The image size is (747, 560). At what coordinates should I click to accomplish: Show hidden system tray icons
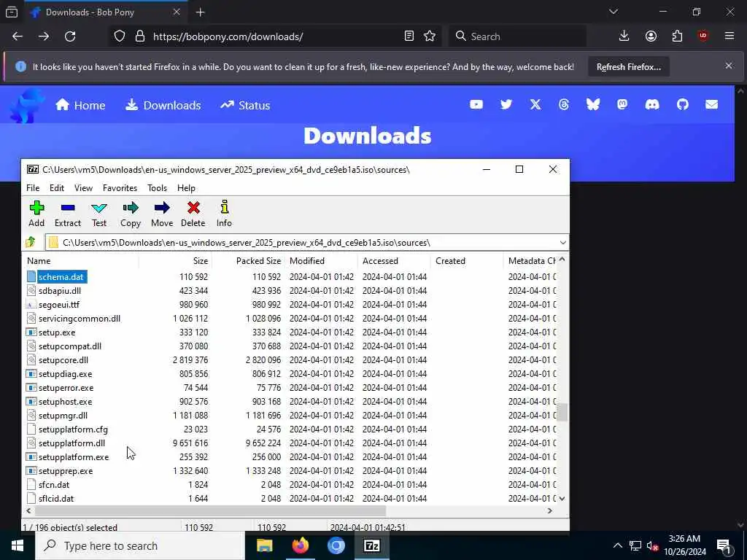[x=617, y=545]
